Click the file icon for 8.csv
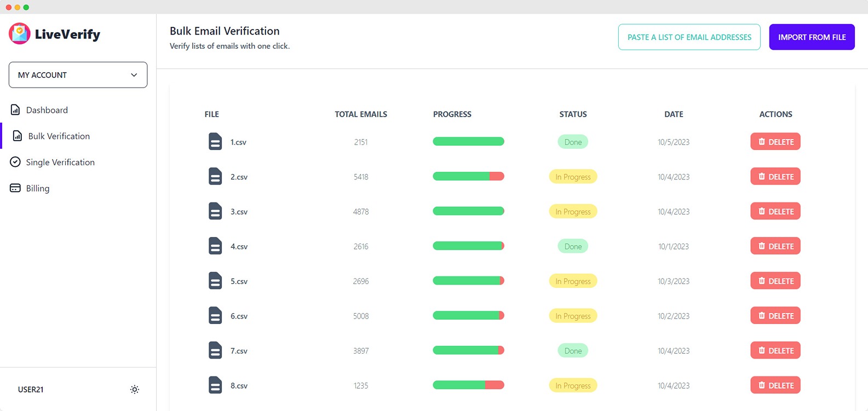Image resolution: width=868 pixels, height=411 pixels. (x=215, y=385)
